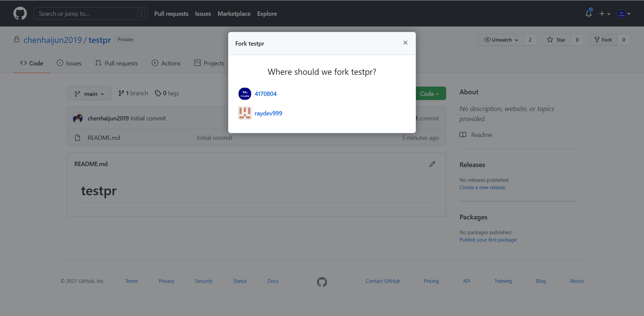Switch to the Code tab
The image size is (644, 316).
pos(32,63)
